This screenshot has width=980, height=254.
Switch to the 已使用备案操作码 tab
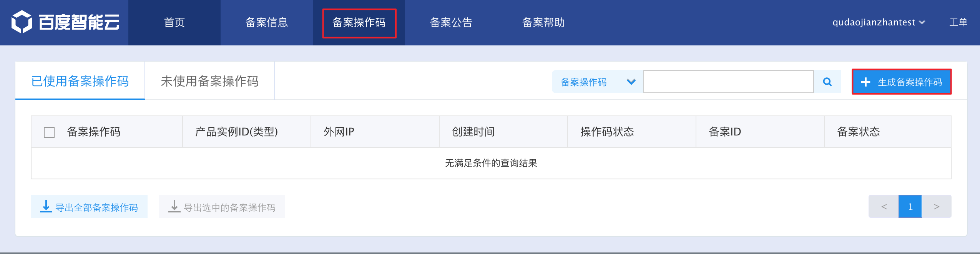[x=80, y=81]
